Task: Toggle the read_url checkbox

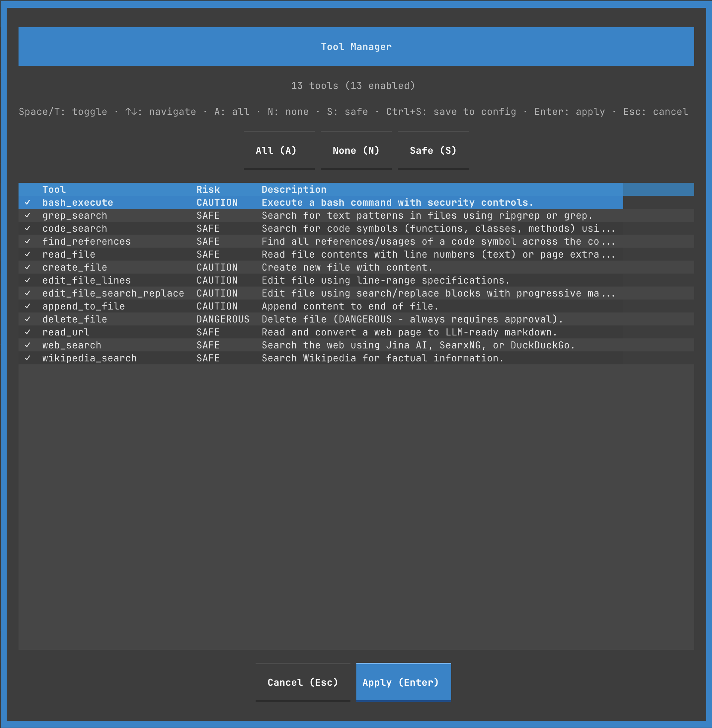Action: coord(28,332)
